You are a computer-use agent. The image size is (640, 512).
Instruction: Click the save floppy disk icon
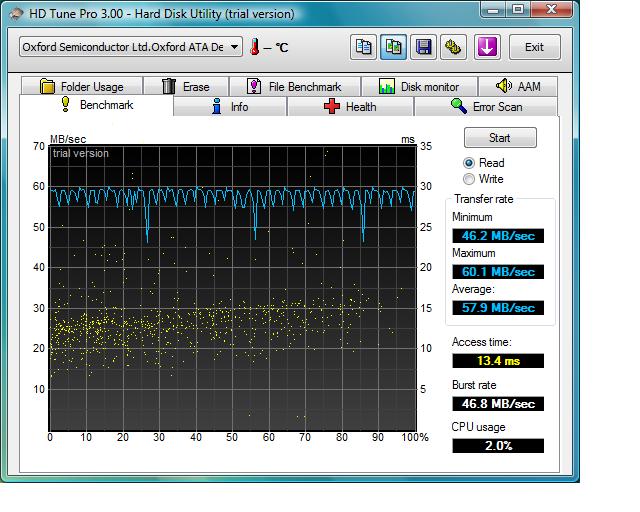pyautogui.click(x=423, y=47)
